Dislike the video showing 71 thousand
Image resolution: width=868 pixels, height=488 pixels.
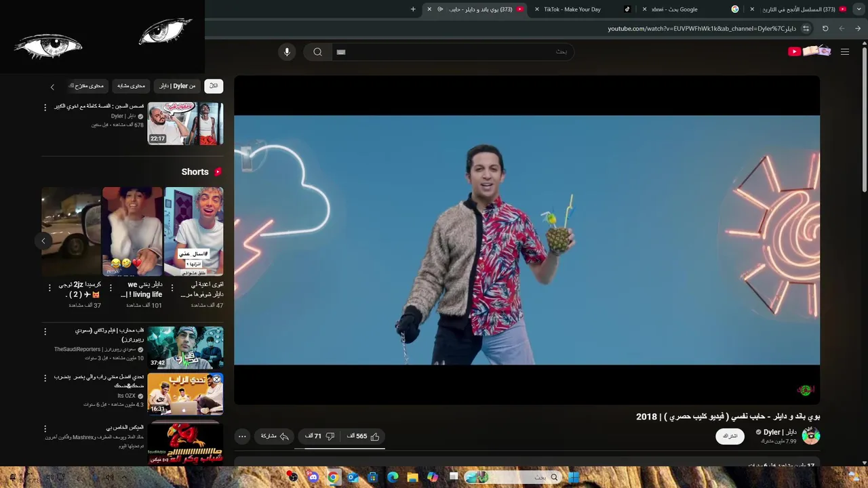tap(320, 436)
